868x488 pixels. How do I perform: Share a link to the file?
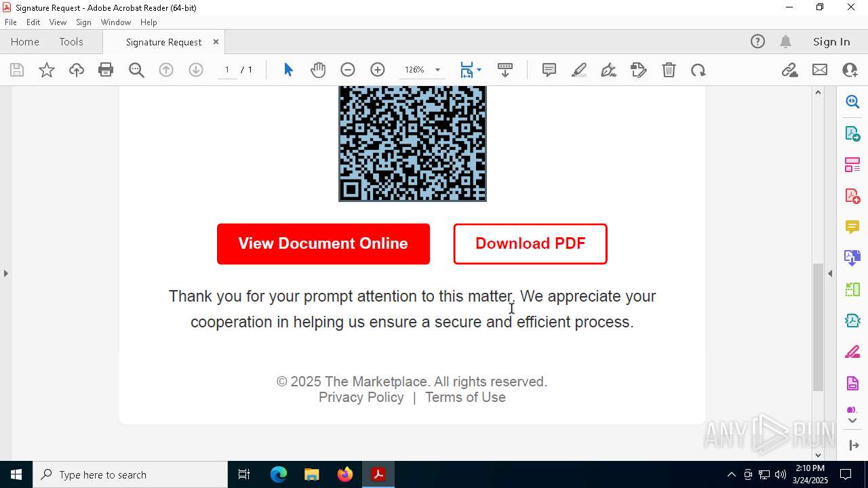[789, 70]
